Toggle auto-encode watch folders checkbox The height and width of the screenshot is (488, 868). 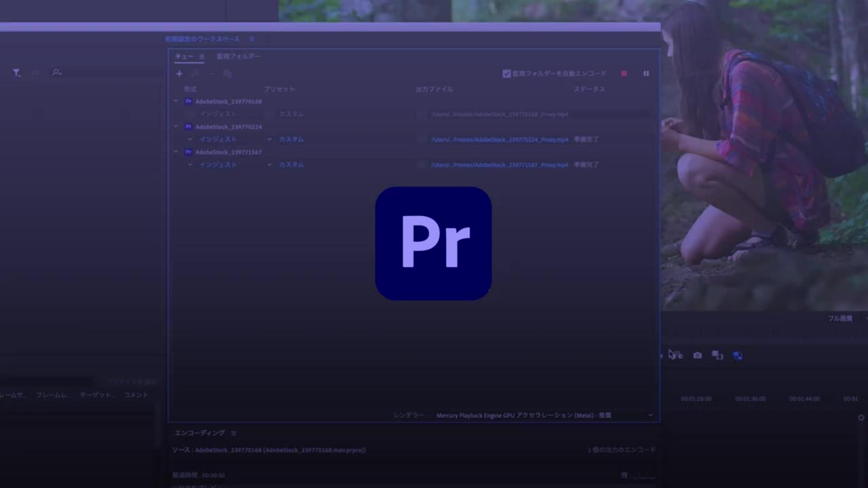(x=506, y=74)
